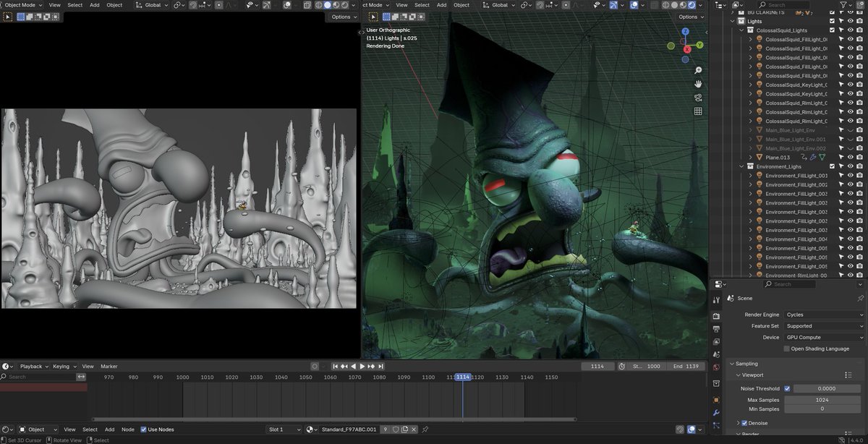Toggle the camera view icon in viewport
Screen dimensions: 868x444
click(x=698, y=98)
